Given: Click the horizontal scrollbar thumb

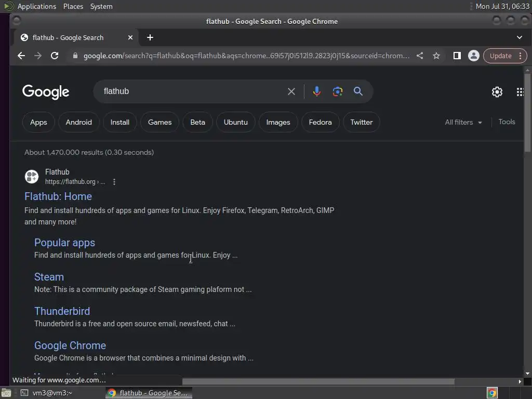Looking at the screenshot, I should pos(318,382).
